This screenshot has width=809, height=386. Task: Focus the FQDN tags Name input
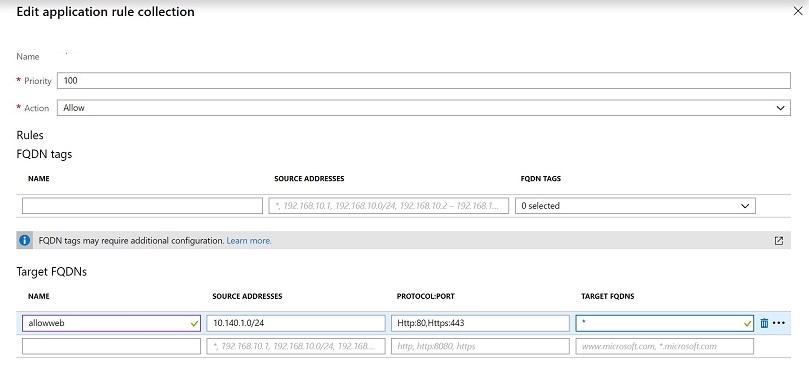coord(142,206)
